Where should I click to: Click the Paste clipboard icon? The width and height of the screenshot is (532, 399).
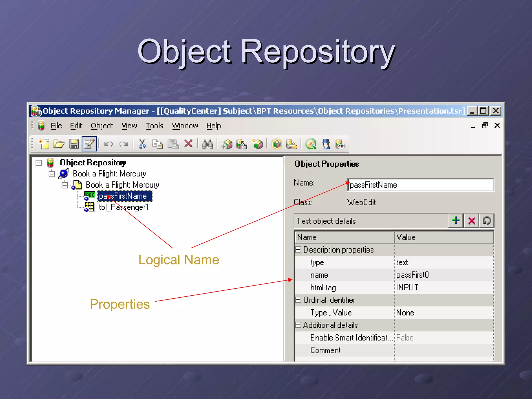(173, 144)
